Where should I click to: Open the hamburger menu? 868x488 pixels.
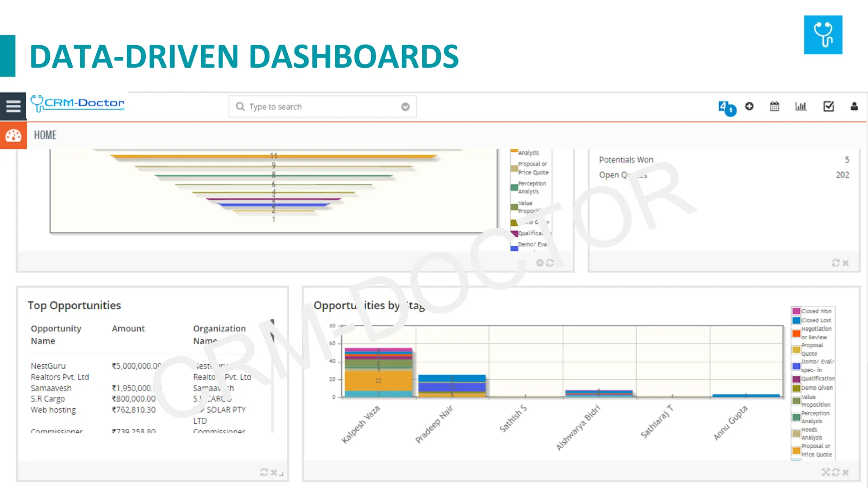[13, 106]
